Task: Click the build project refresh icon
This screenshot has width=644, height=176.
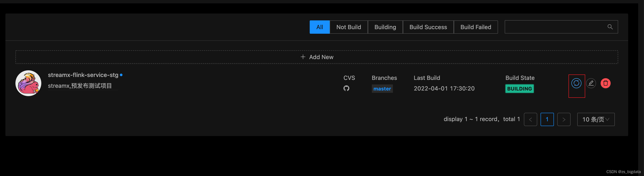Action: point(576,83)
